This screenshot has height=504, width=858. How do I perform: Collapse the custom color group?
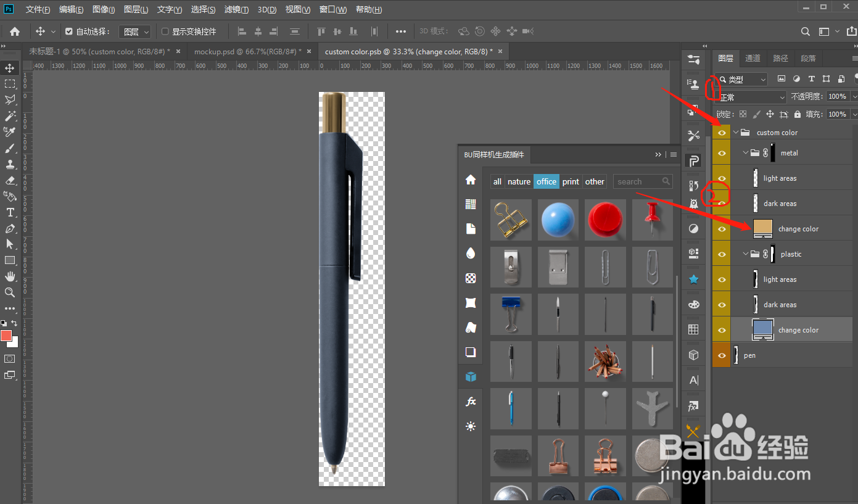pos(736,133)
